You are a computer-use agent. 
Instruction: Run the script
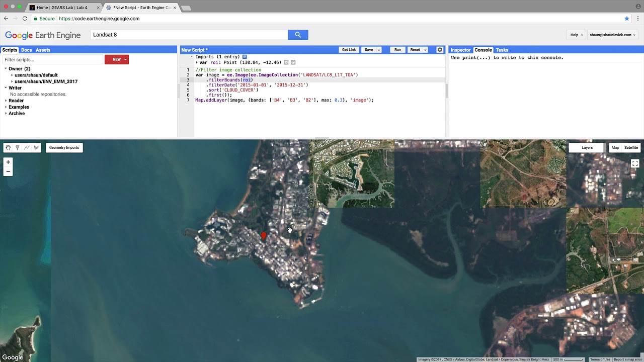[397, 50]
